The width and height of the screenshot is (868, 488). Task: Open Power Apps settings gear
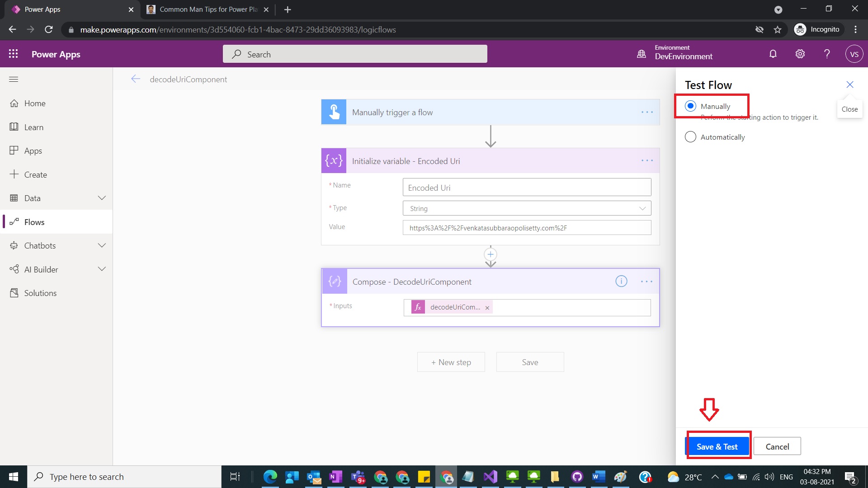[x=800, y=53]
